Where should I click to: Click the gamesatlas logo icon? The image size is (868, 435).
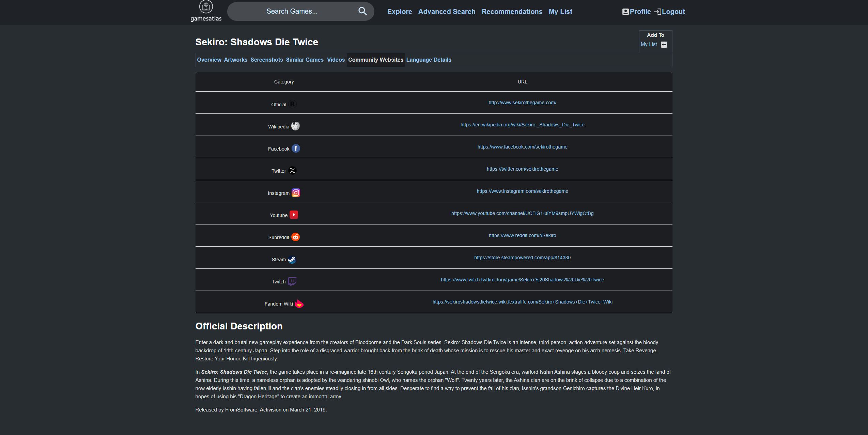pyautogui.click(x=206, y=7)
